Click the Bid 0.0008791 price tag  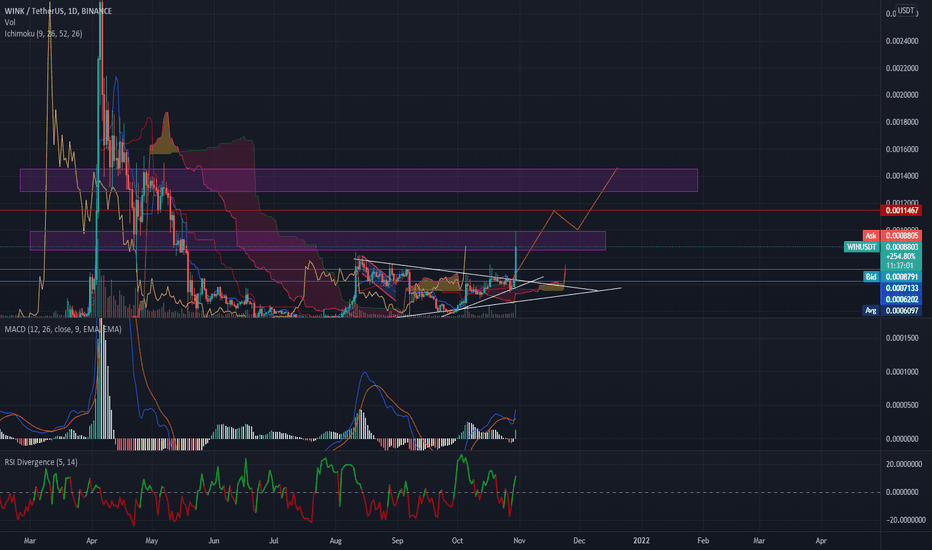tap(892, 276)
